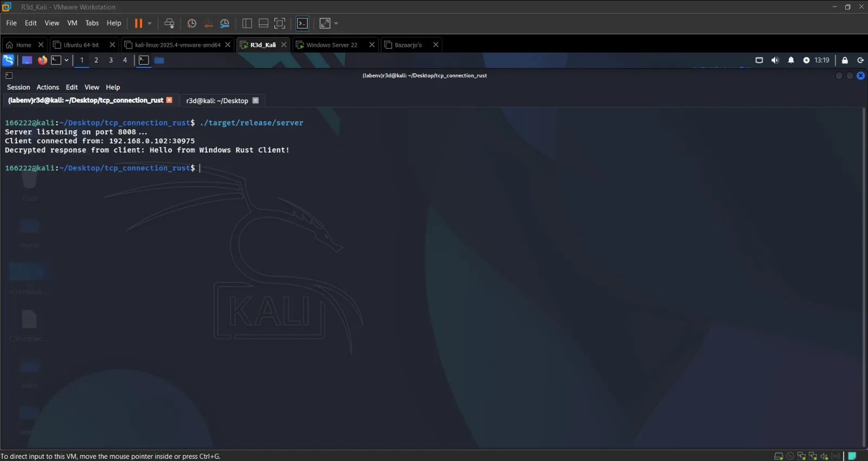Viewport: 868px width, 461px height.
Task: Switch to workspace 1
Action: coord(82,60)
